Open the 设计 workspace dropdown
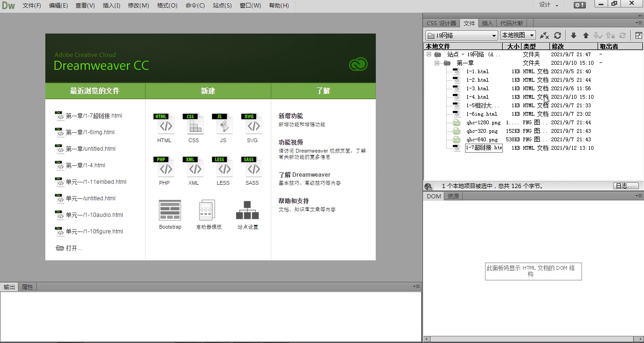The image size is (644, 343). [x=549, y=5]
